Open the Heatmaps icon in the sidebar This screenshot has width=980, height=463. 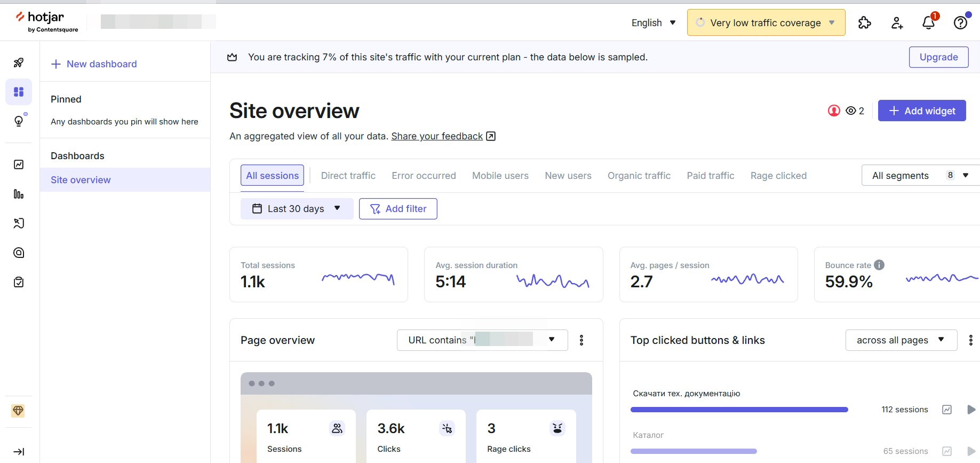[x=19, y=253]
